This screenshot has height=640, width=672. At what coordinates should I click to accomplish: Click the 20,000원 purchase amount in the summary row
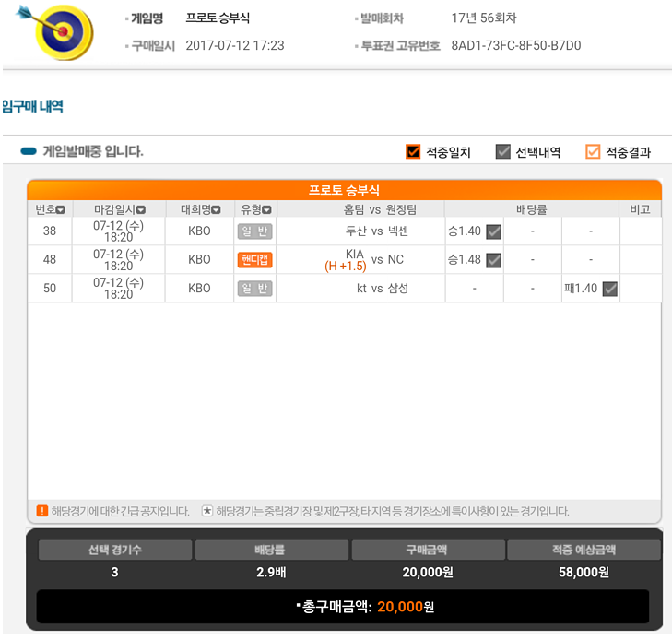coord(428,573)
